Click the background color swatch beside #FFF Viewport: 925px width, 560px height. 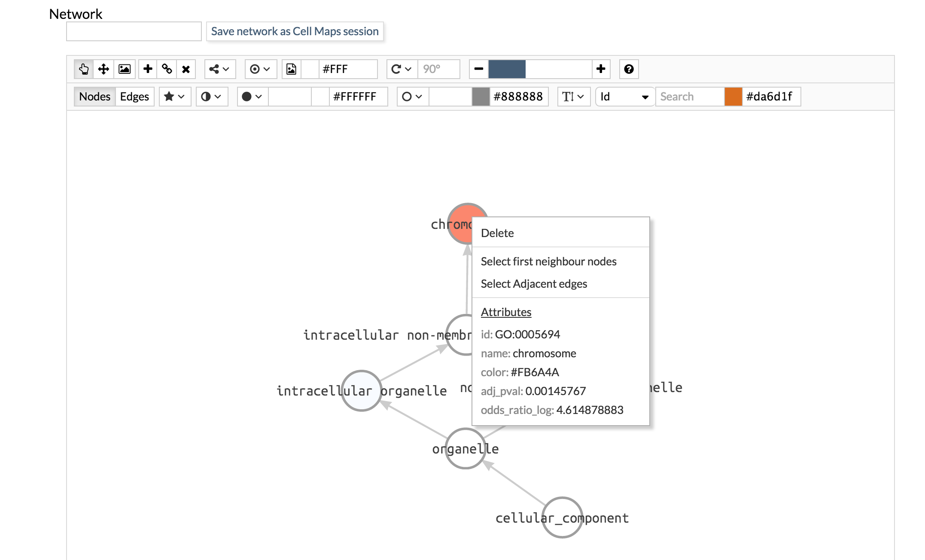tap(310, 69)
